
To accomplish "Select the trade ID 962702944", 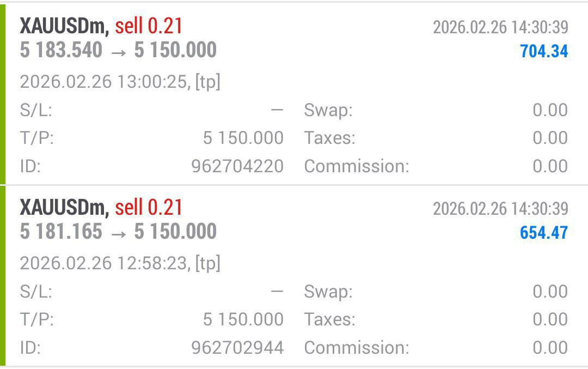I will point(237,348).
